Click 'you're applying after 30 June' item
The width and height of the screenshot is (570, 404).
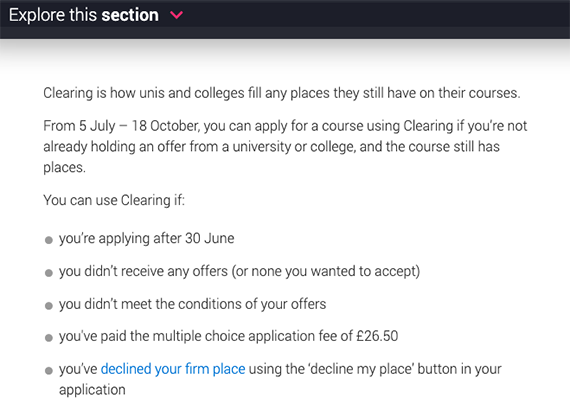[x=146, y=239]
